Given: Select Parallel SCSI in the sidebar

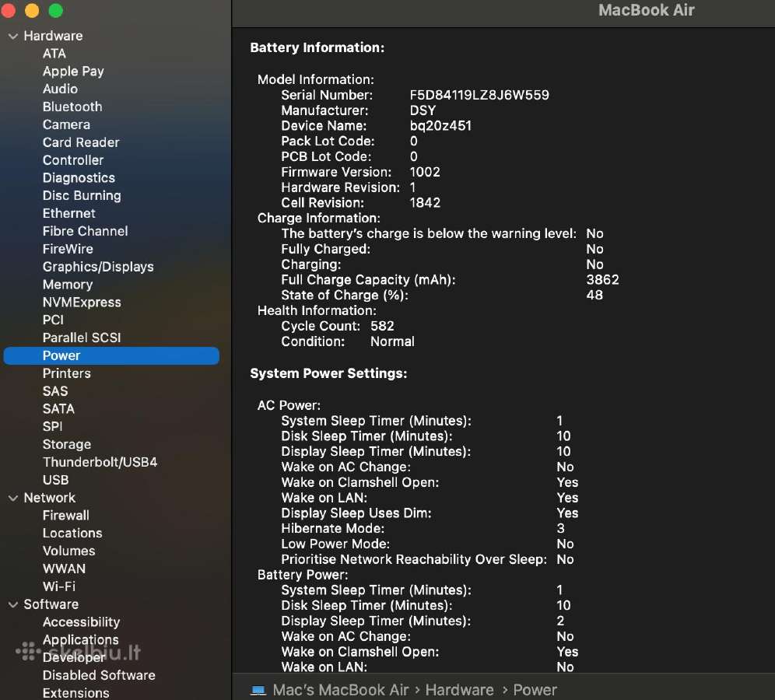Looking at the screenshot, I should (x=82, y=338).
